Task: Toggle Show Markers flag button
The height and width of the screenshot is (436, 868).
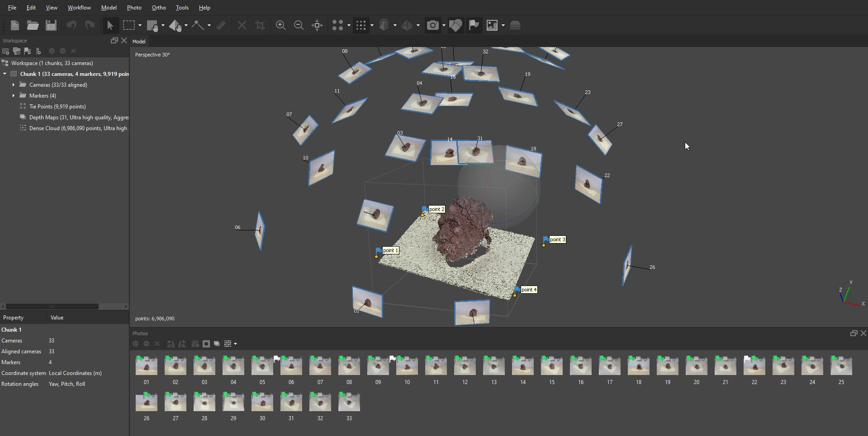Action: (x=474, y=25)
